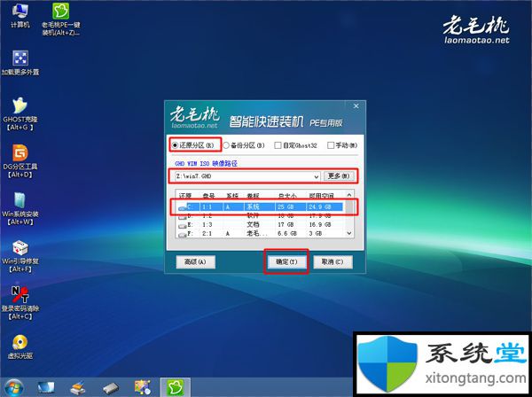Viewport: 532px width, 397px height.
Task: Click 卷标 column header
Action: pos(253,196)
